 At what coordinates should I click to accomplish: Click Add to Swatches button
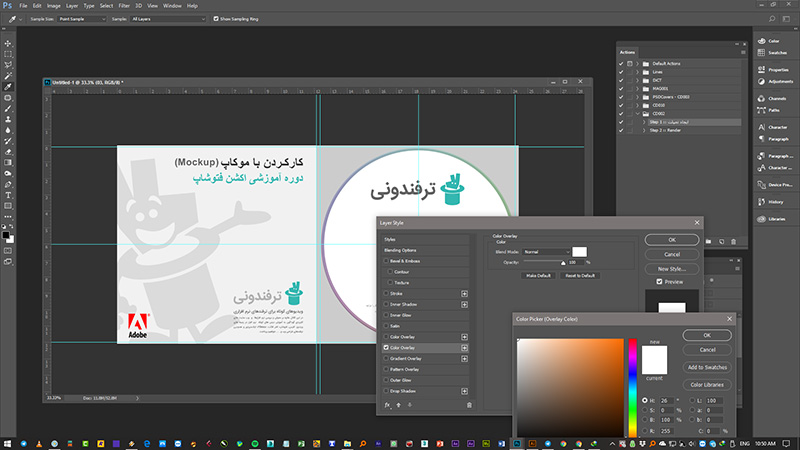707,368
